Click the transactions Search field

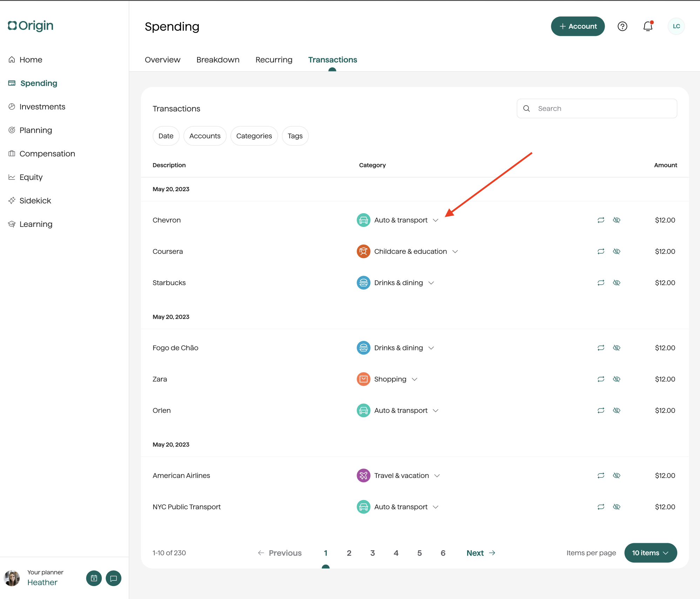(x=597, y=108)
